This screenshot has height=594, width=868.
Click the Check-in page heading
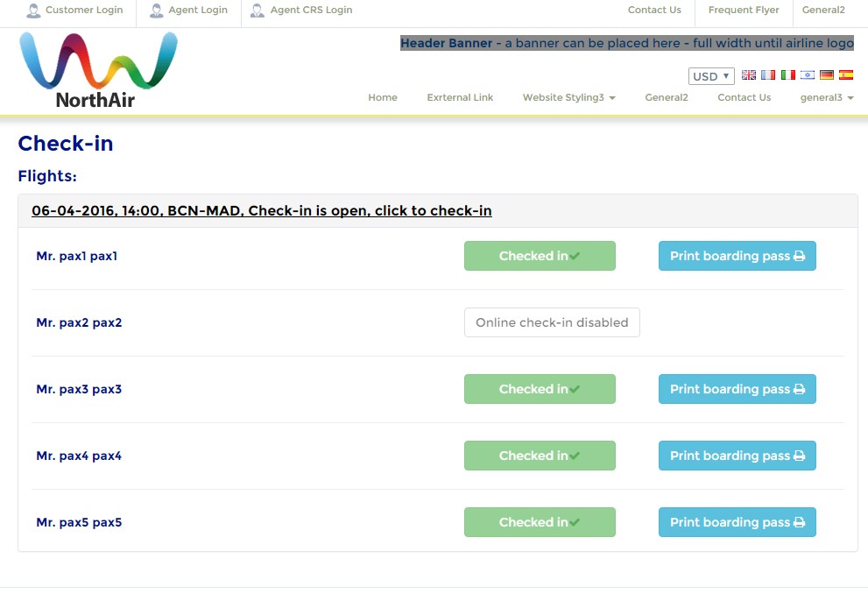coord(66,144)
